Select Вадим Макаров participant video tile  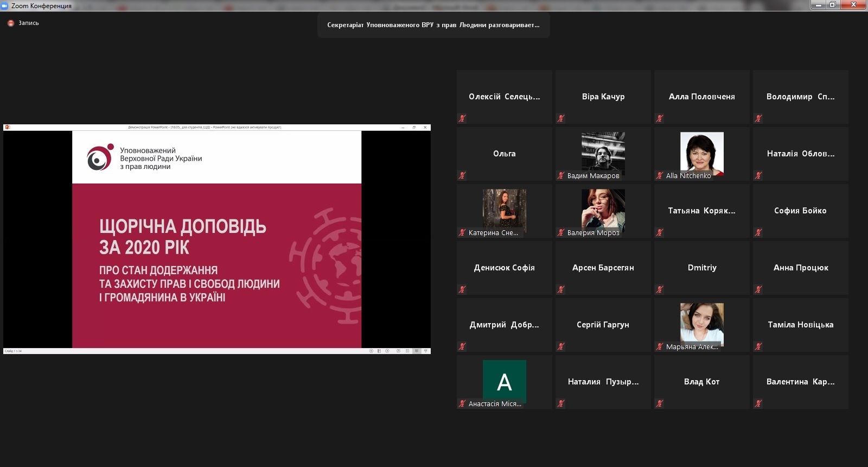603,154
